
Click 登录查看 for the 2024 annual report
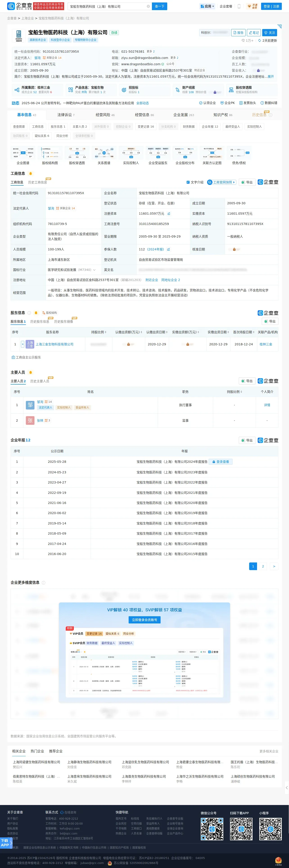point(221,462)
